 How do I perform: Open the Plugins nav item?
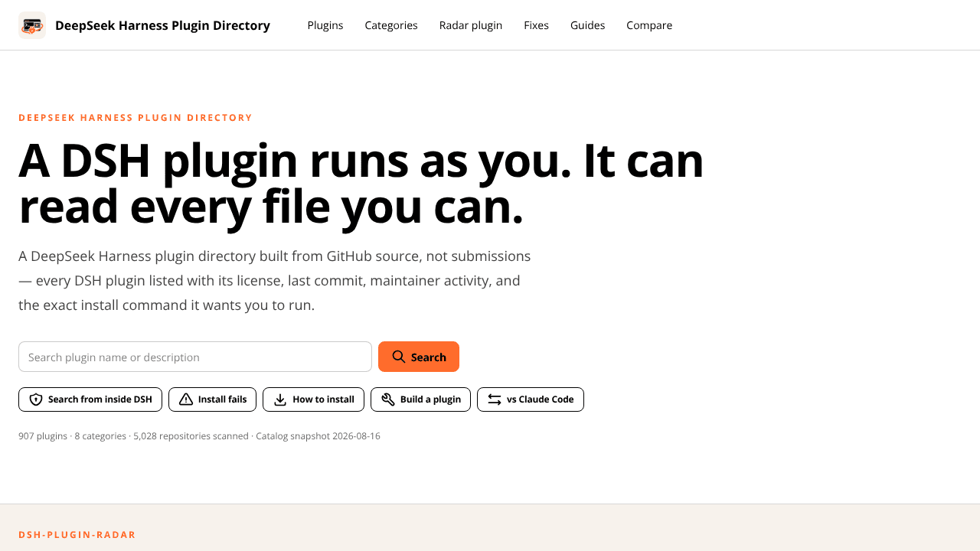click(325, 25)
